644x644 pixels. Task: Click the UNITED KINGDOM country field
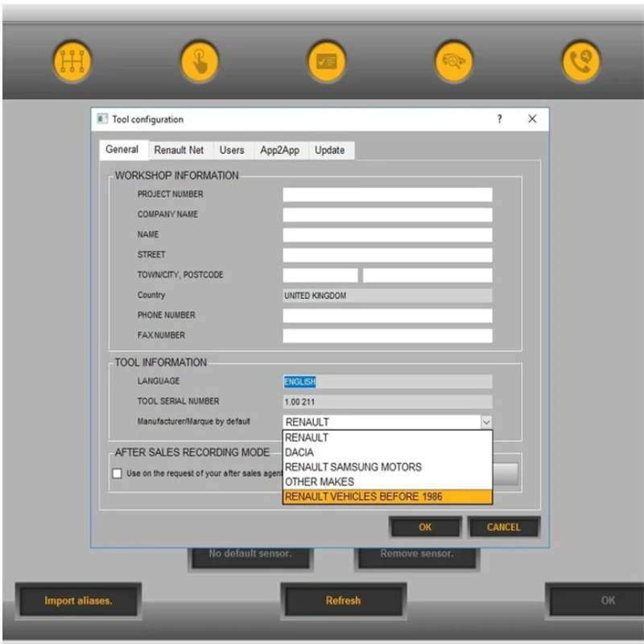(387, 295)
